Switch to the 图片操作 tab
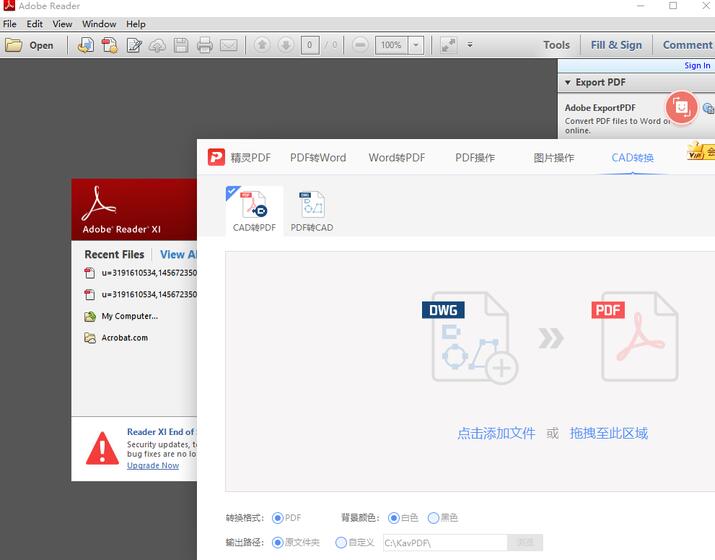Screen dimensions: 715x560 (554, 158)
